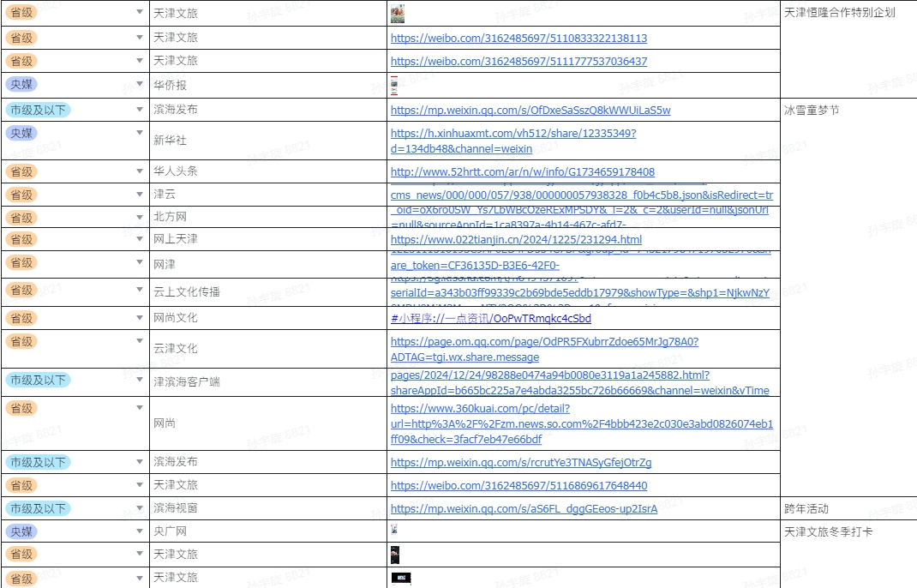Screen dimensions: 917x588
Task: Follow the page.om.qq.com link
Action: click(x=544, y=350)
